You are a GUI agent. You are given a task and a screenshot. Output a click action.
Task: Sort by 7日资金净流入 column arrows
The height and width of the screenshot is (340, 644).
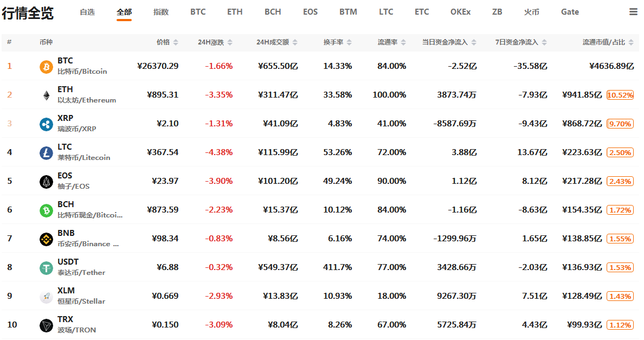point(544,42)
